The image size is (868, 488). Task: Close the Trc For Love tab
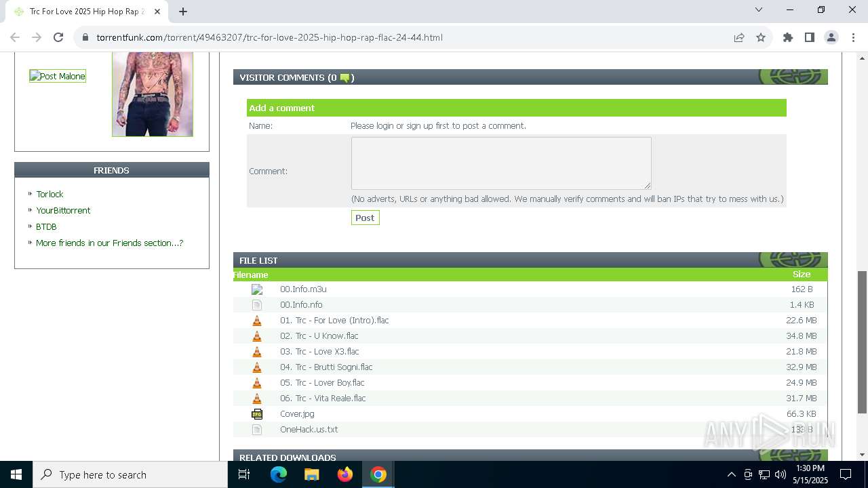156,11
